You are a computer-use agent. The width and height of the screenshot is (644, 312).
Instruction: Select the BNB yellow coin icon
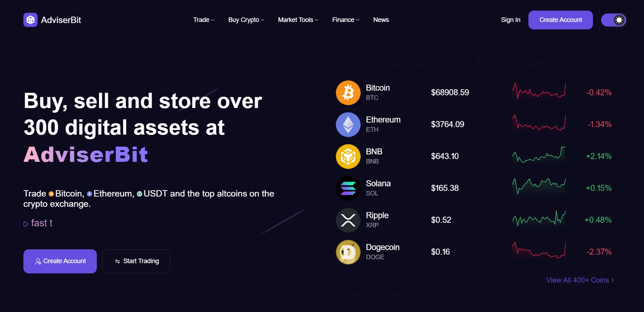(x=348, y=157)
